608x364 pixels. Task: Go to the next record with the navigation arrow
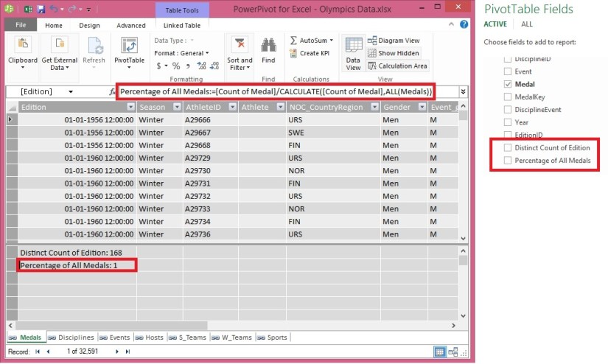click(116, 351)
